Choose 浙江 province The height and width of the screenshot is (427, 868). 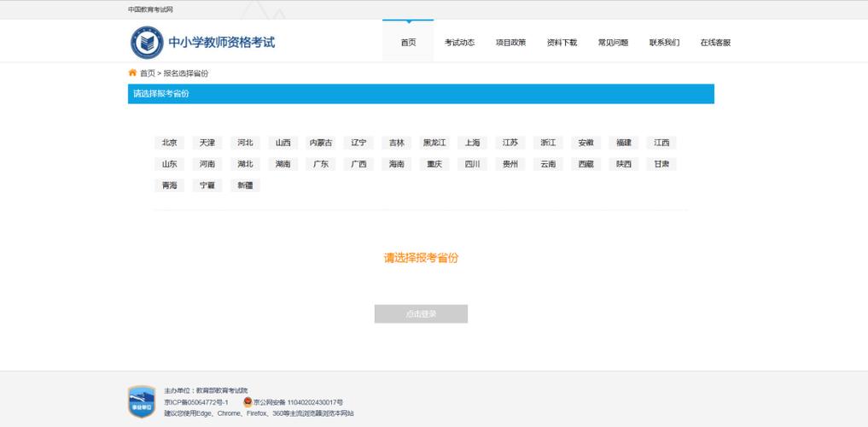(548, 143)
